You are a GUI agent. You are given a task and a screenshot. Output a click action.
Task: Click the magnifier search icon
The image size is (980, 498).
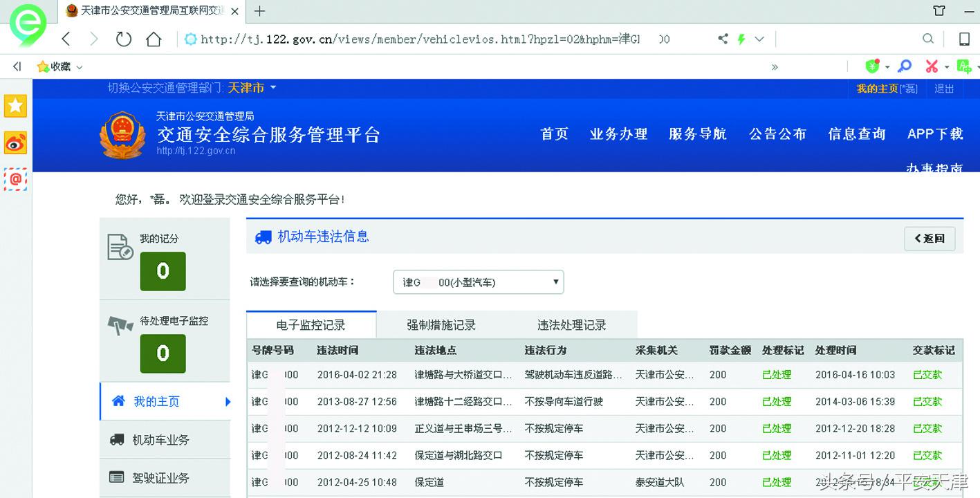tap(928, 39)
